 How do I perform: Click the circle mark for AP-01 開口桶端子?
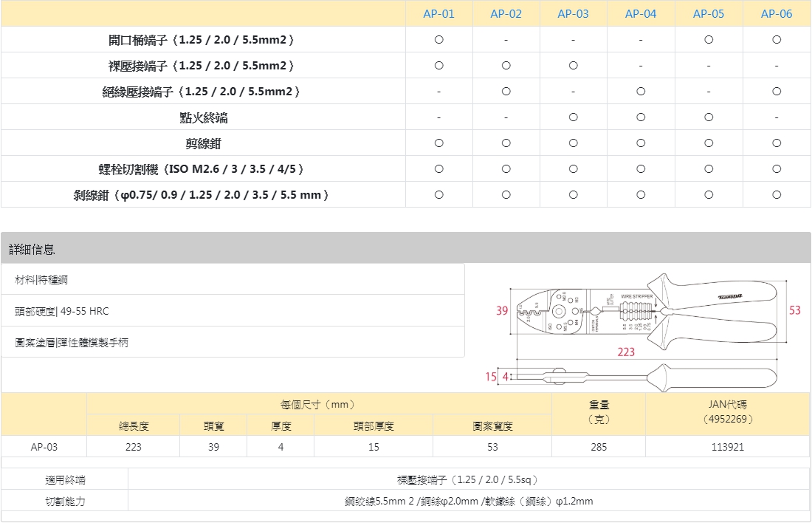click(438, 40)
